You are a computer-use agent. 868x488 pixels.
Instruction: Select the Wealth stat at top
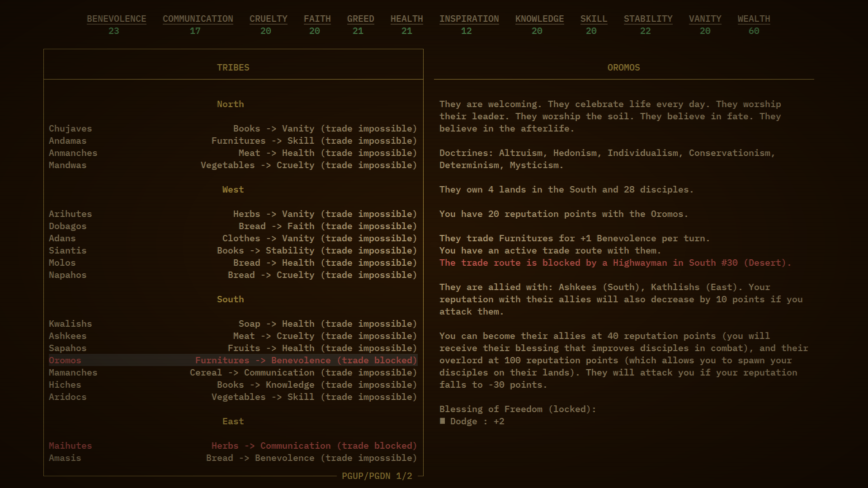[x=754, y=19]
